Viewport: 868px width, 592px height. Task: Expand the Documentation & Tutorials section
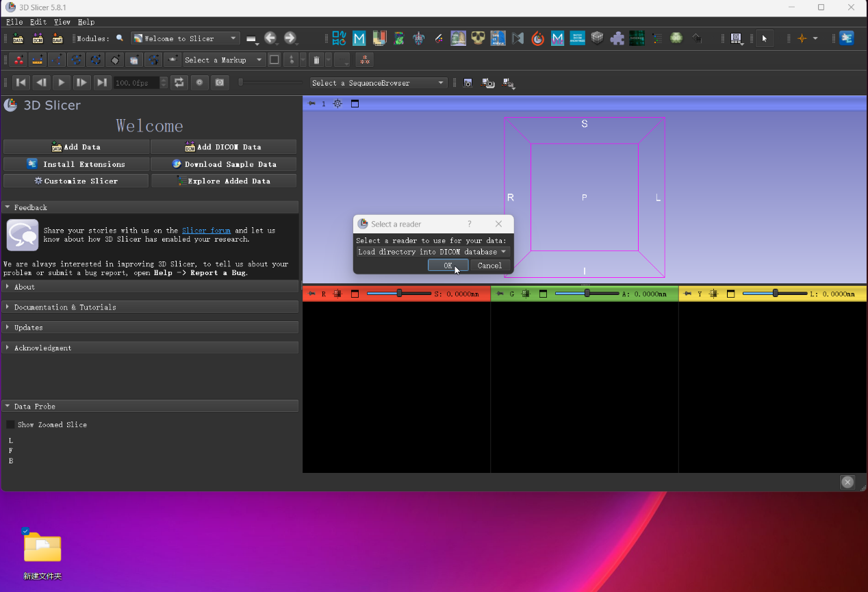pyautogui.click(x=150, y=307)
